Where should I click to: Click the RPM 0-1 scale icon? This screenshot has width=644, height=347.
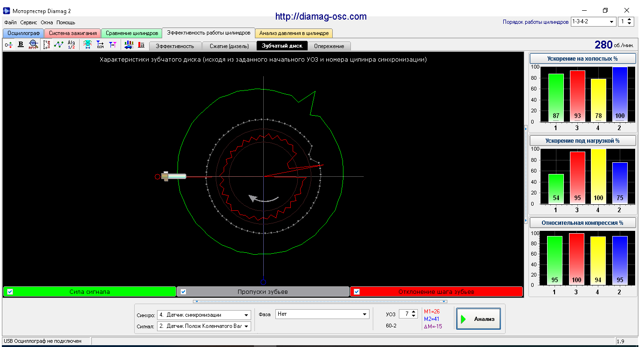click(47, 45)
